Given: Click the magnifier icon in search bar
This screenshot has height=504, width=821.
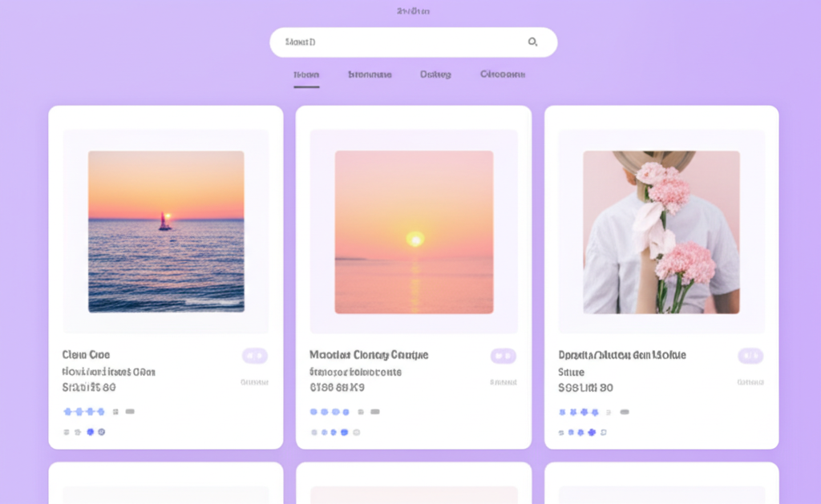Looking at the screenshot, I should tap(532, 42).
